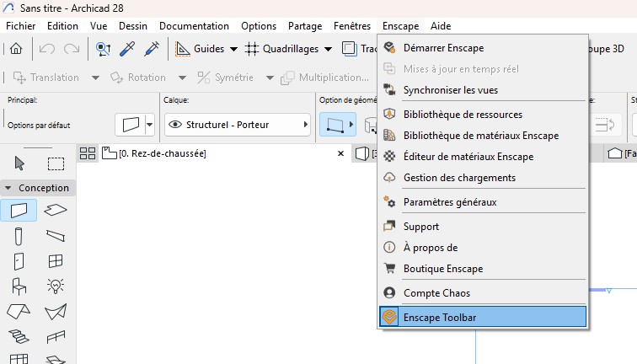Screen dimensions: 637x364
Task: Open the Options menu
Action: (259, 26)
